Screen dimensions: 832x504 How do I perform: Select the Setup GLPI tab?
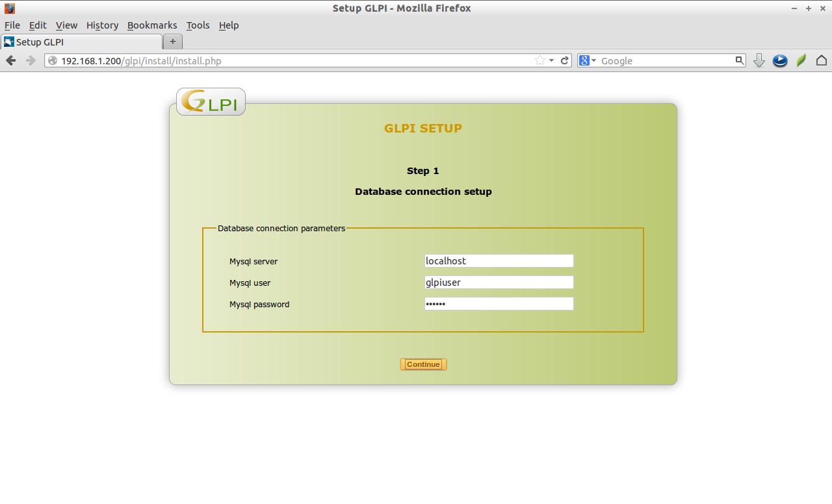81,42
